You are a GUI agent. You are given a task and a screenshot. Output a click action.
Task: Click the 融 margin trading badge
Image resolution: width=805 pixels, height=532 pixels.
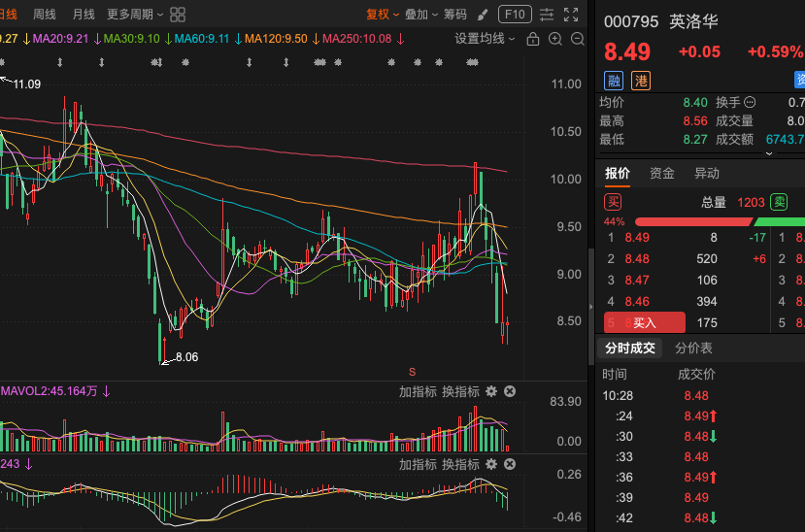pos(614,81)
